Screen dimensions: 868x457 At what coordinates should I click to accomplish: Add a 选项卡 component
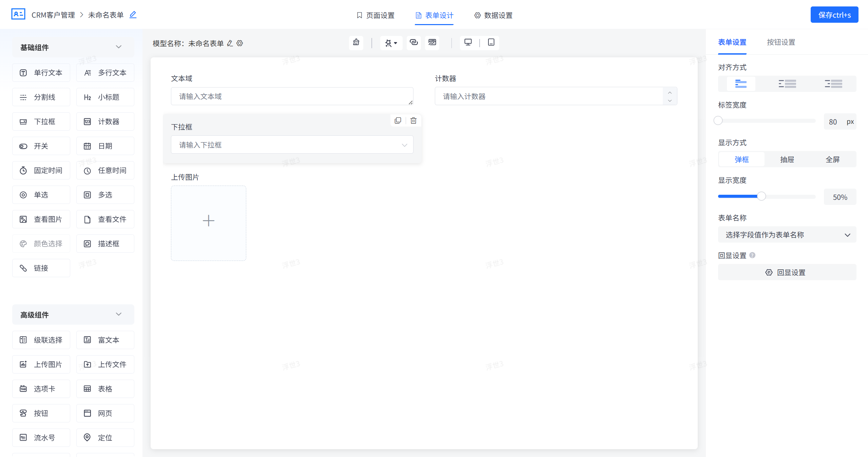coord(41,389)
